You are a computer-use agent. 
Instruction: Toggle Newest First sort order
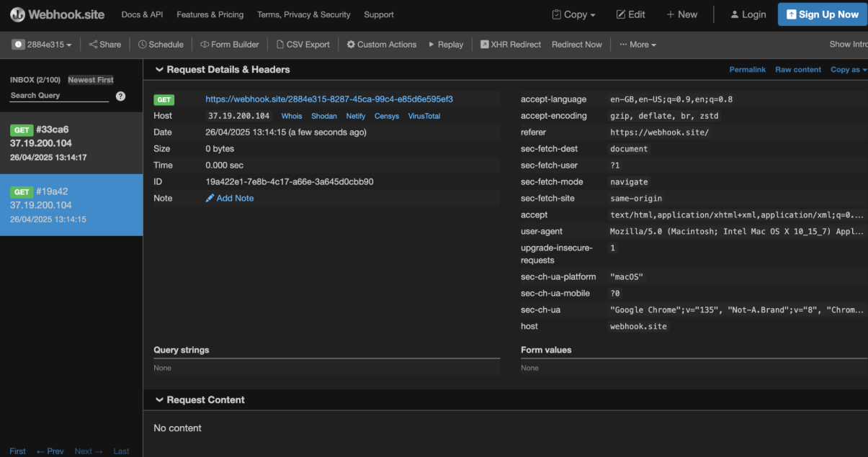click(91, 80)
